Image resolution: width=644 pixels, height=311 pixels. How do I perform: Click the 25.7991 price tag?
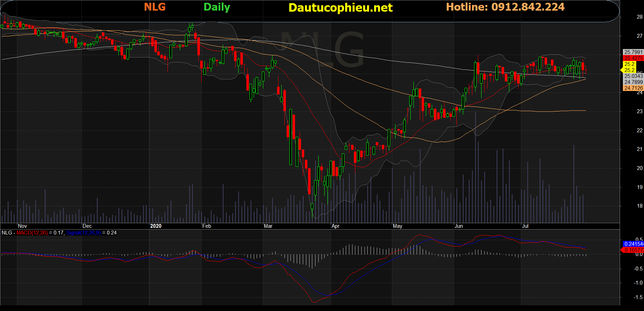[633, 52]
